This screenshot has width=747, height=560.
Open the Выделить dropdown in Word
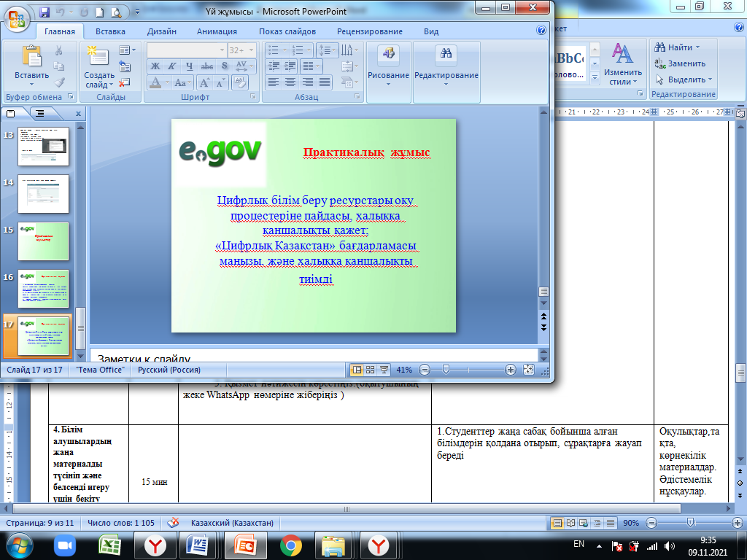tap(683, 79)
